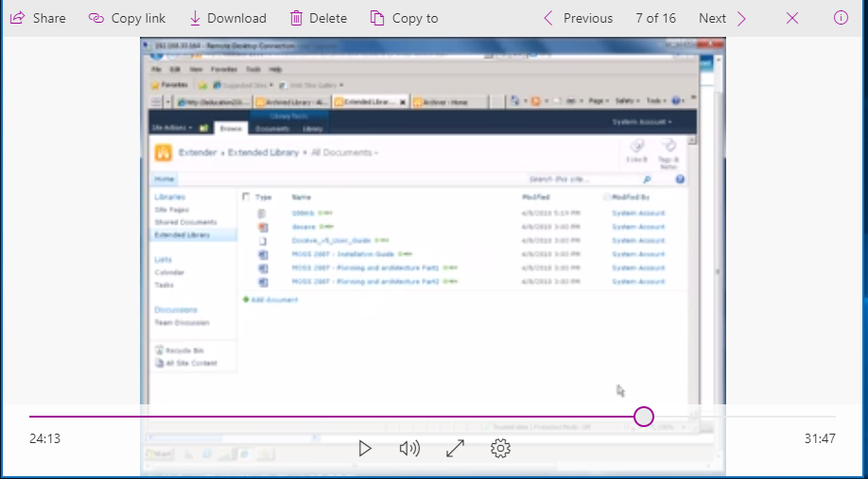Click the Share button

[38, 18]
